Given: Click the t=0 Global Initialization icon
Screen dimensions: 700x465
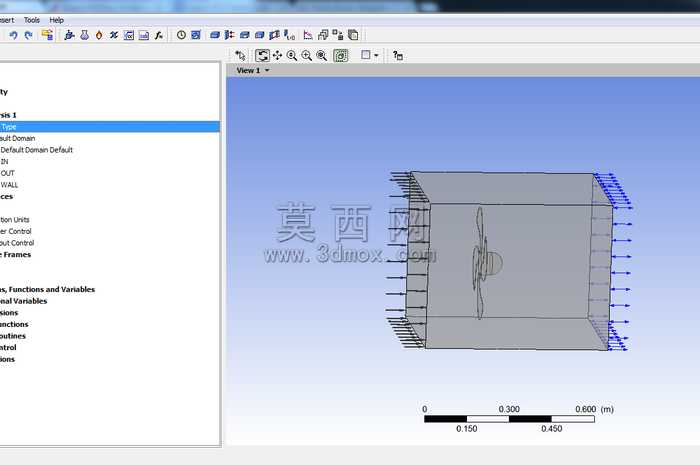Looking at the screenshot, I should [289, 35].
